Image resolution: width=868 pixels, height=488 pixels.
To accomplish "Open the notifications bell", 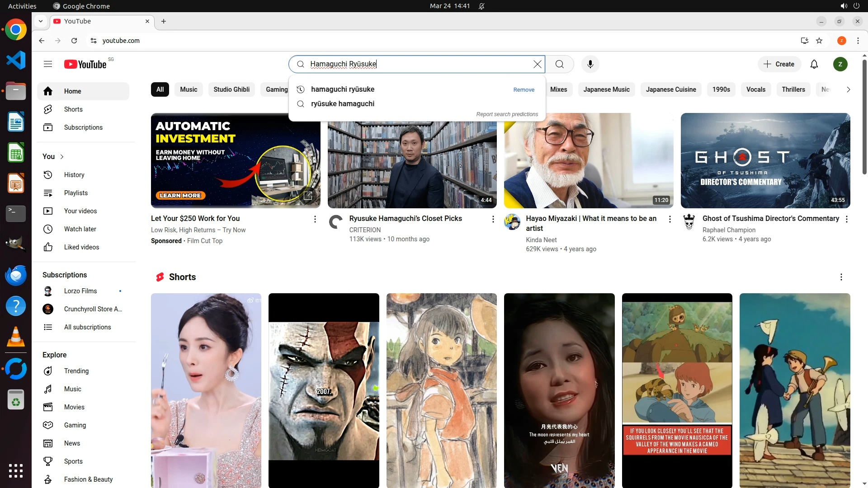I will click(x=814, y=64).
